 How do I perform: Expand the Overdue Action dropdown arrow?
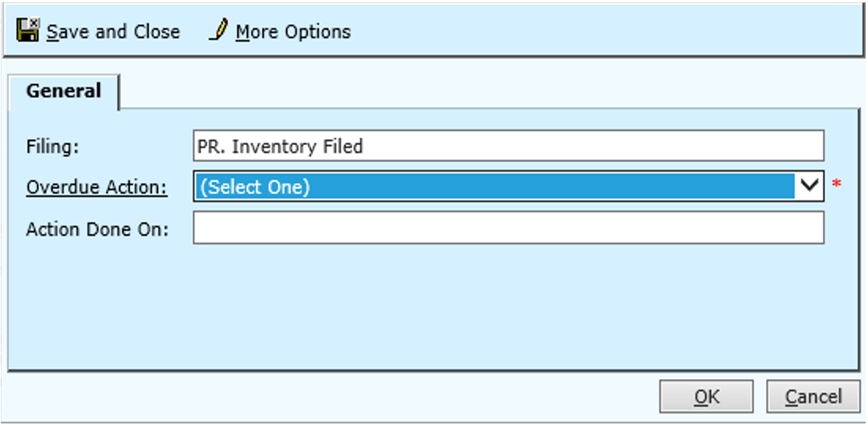pyautogui.click(x=810, y=187)
